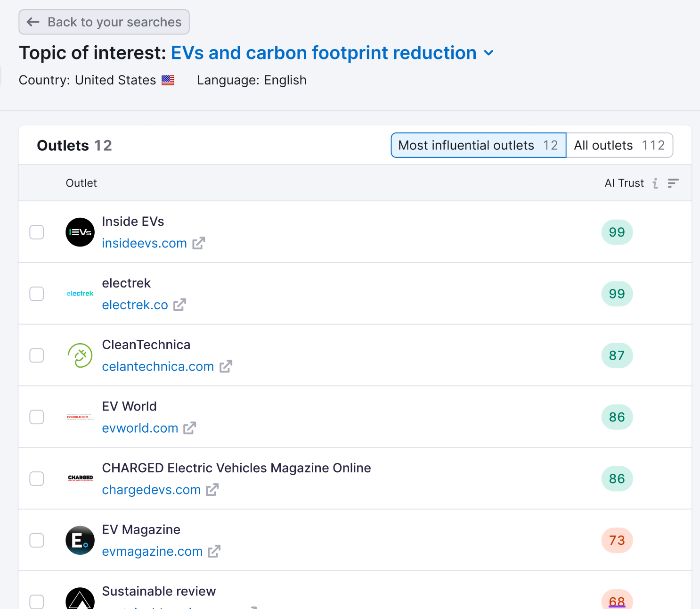Open external link icon beside celantechnica.com
The width and height of the screenshot is (700, 609).
point(226,366)
